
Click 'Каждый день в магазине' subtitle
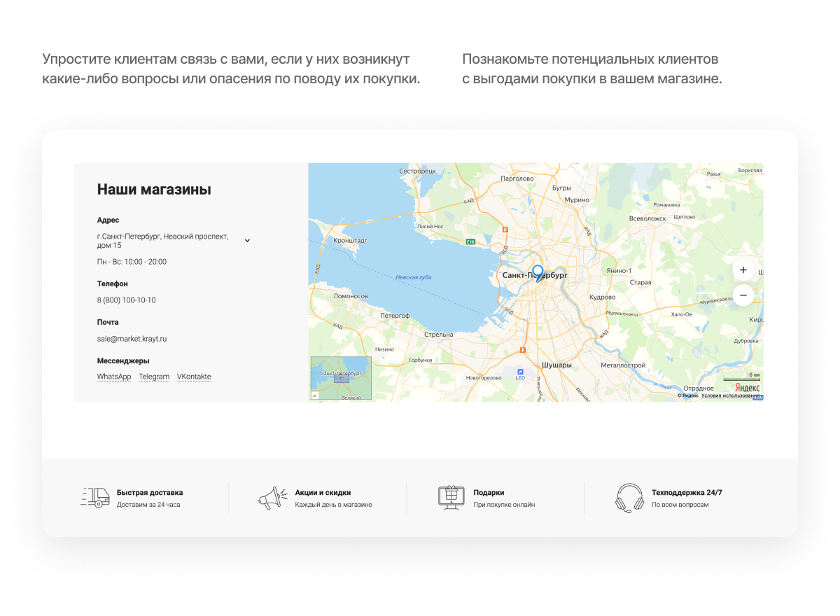coord(333,505)
